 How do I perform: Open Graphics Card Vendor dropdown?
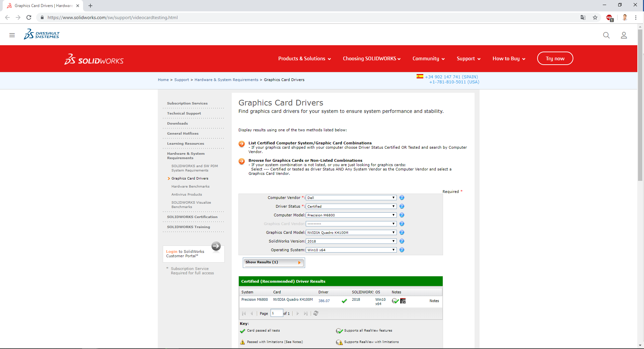351,224
